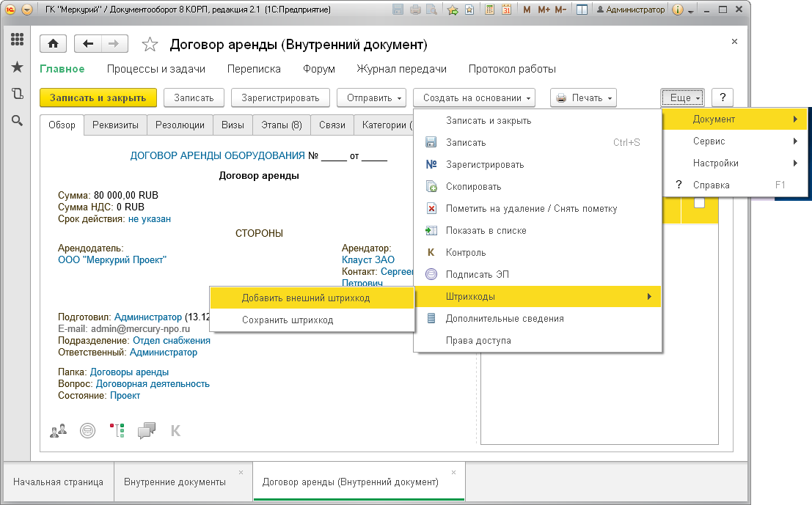Open history icon in left sidebar
Viewport: 812px width, 505px height.
[17, 94]
